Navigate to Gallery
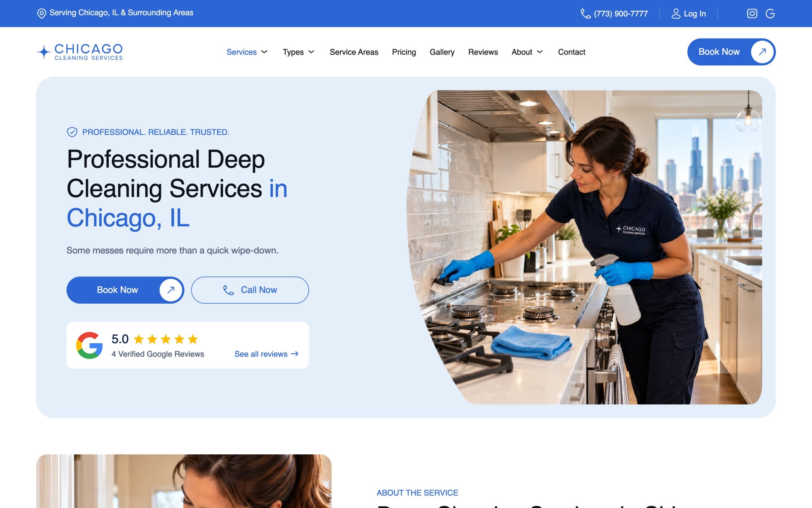812x508 pixels. point(442,52)
